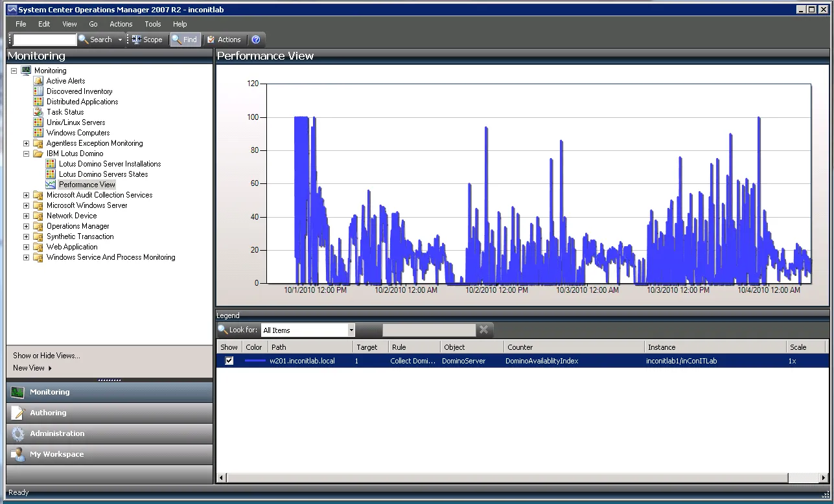Viewport: 834px width, 504px height.
Task: Click the toolbar search text field
Action: click(x=45, y=40)
